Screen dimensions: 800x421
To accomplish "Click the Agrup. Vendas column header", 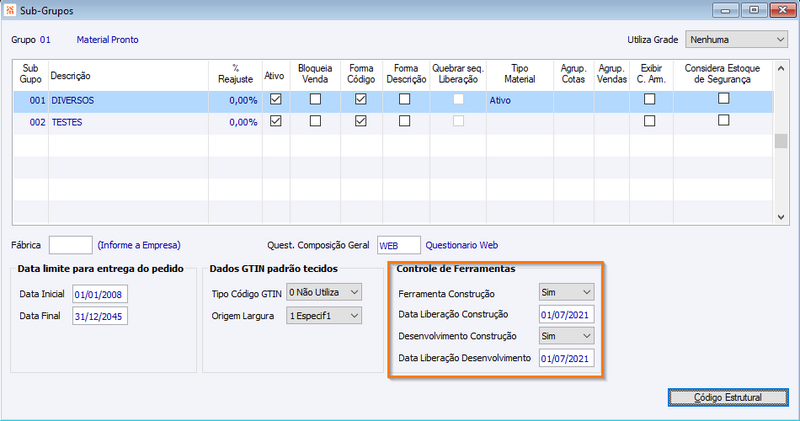I will pos(612,73).
